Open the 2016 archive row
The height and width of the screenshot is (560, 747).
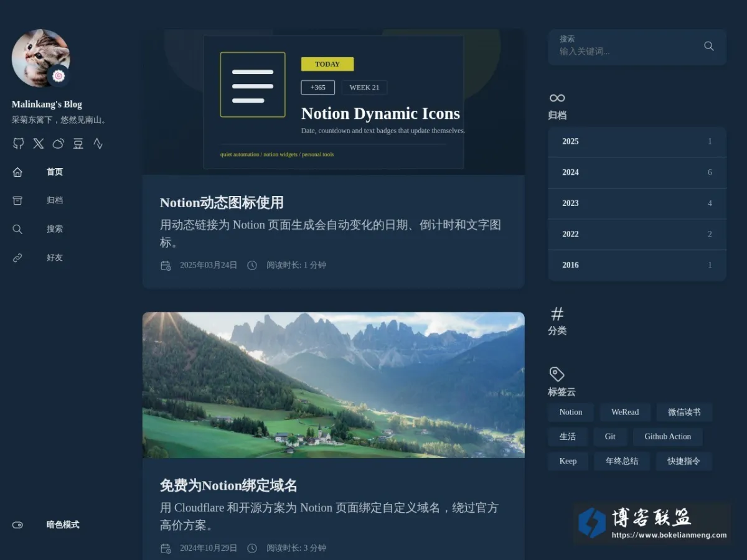(x=637, y=265)
